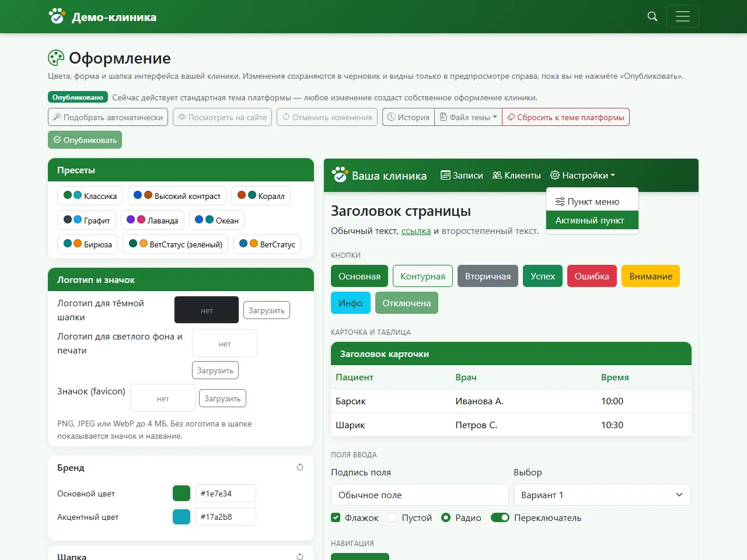Click the Ошибка red sample button
747x560 pixels.
592,276
